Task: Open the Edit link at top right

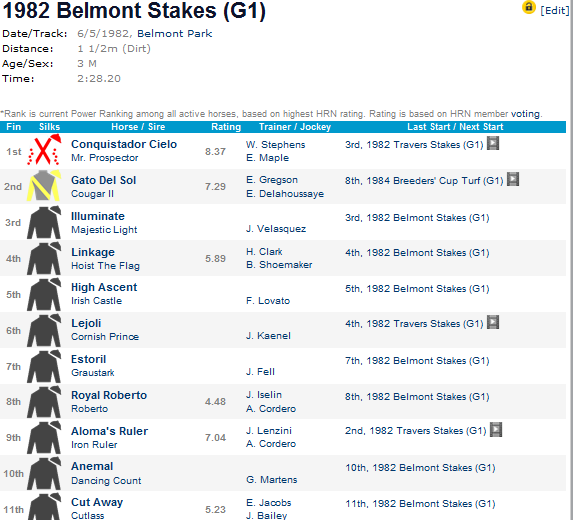Action: pos(554,10)
